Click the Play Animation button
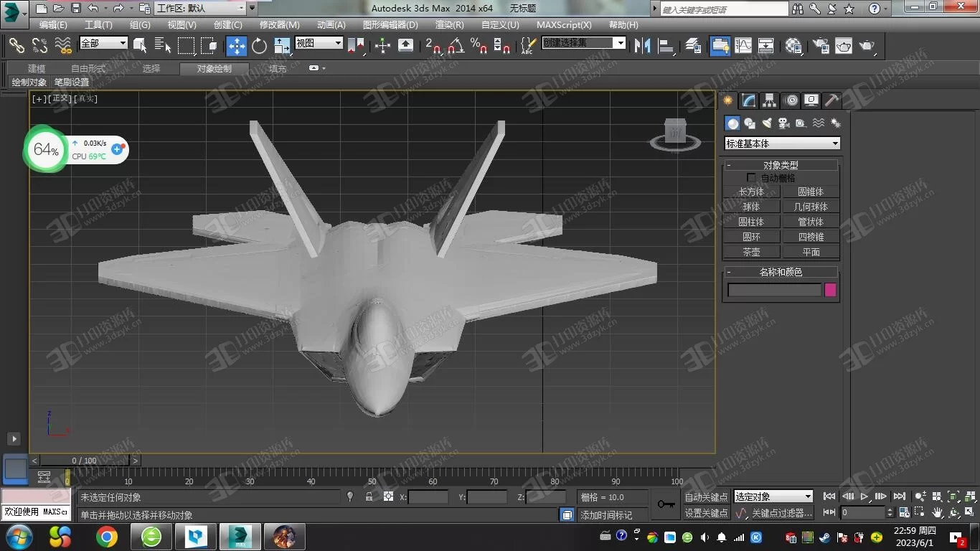 (864, 496)
